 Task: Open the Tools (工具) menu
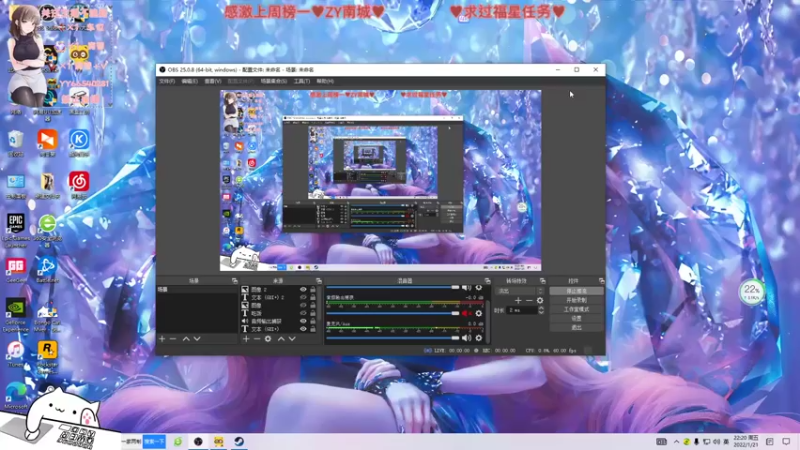(302, 81)
